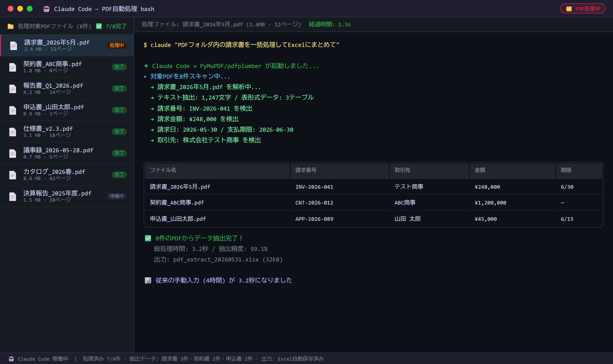This screenshot has width=613, height=364.
Task: Click document icon of 決算報告_2025年度.pdf
Action: [x=13, y=197]
